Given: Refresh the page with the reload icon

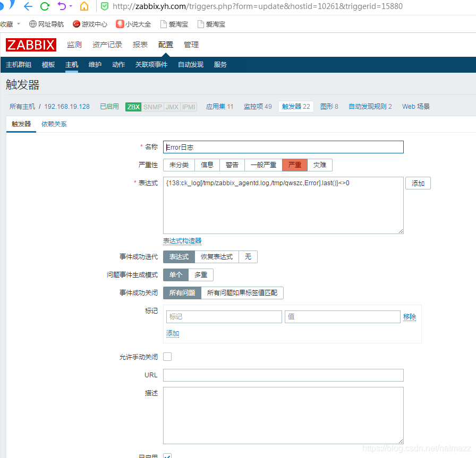Looking at the screenshot, I should click(x=45, y=7).
